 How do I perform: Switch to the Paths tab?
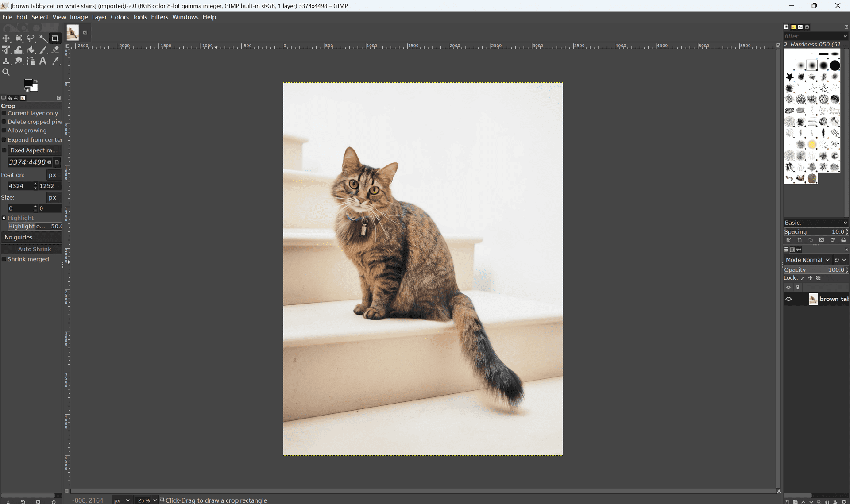[799, 250]
